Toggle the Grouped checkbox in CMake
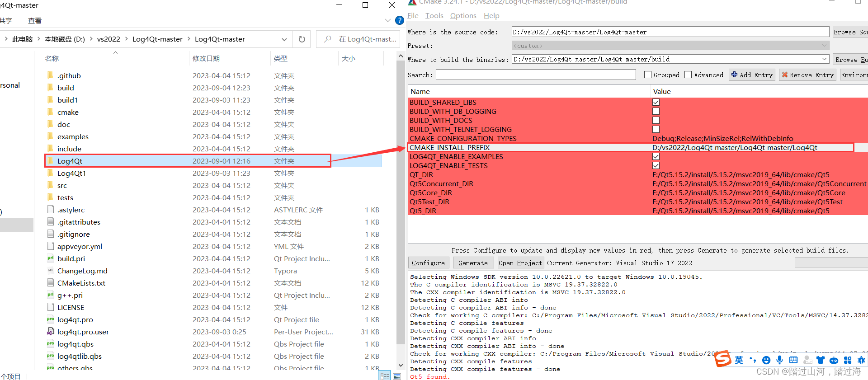This screenshot has width=868, height=380. click(x=648, y=75)
